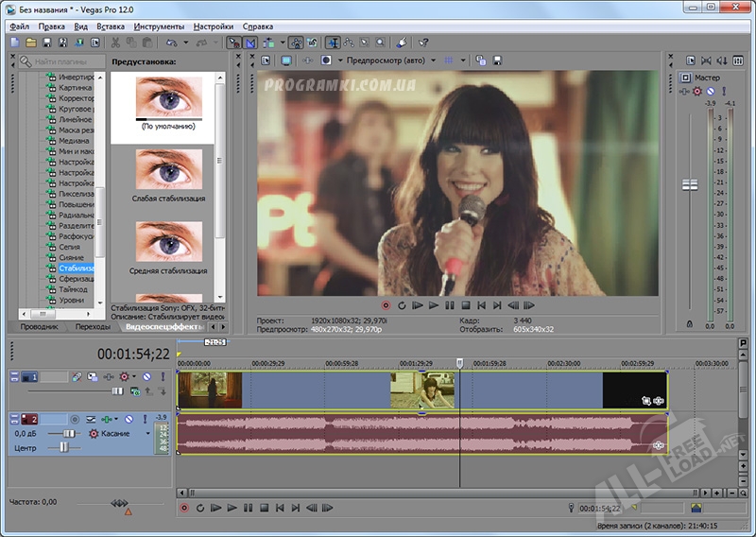Select the Сепия plugin in list

click(x=70, y=247)
